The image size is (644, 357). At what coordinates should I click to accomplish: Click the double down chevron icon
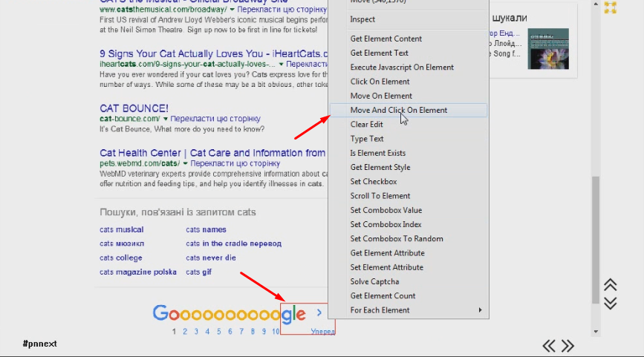point(611,303)
